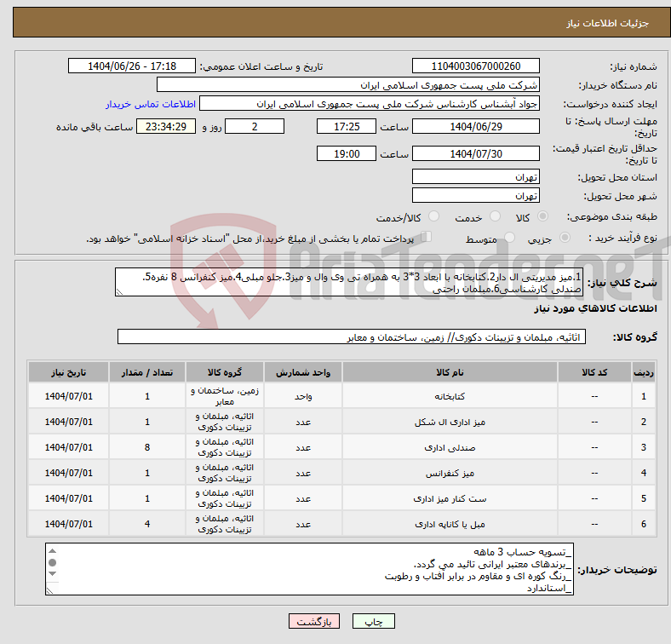Click the میز کنفرانس item cell
671x644 pixels.
(x=450, y=473)
